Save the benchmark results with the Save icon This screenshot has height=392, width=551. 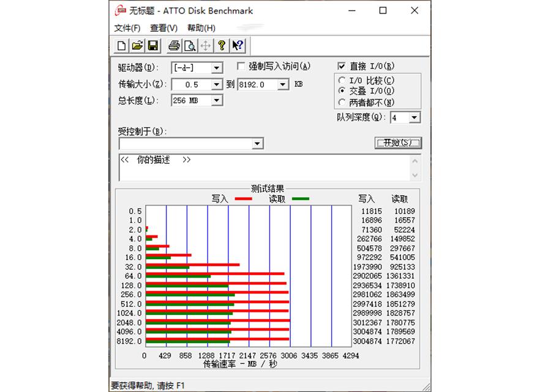[152, 45]
